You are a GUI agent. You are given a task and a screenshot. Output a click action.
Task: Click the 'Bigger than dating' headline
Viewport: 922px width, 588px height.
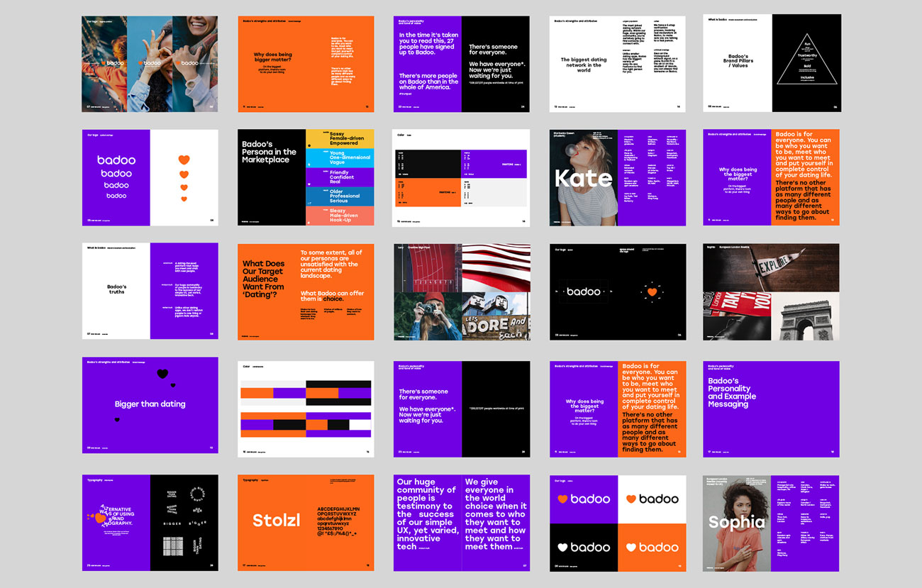150,404
